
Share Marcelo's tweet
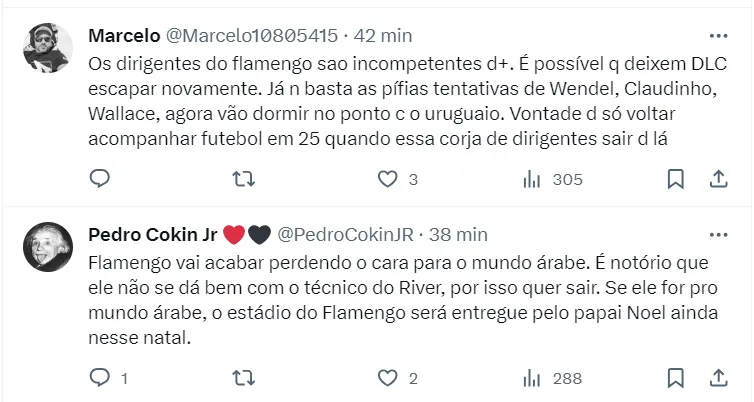tap(717, 179)
